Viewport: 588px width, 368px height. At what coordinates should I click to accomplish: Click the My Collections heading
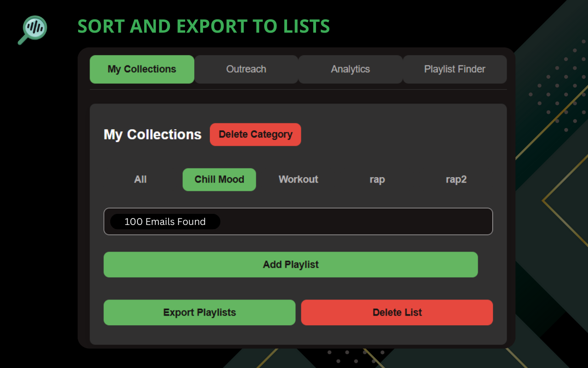click(x=153, y=134)
